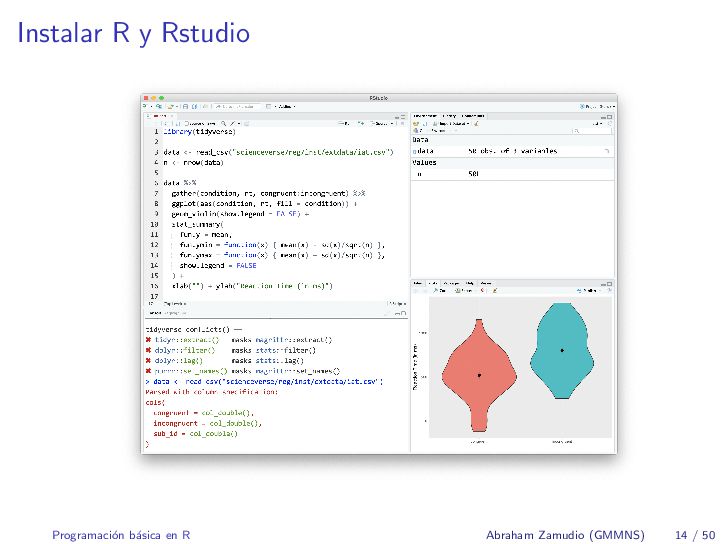Switch to the Help tab
Screen dimensions: 726x544
click(x=470, y=283)
